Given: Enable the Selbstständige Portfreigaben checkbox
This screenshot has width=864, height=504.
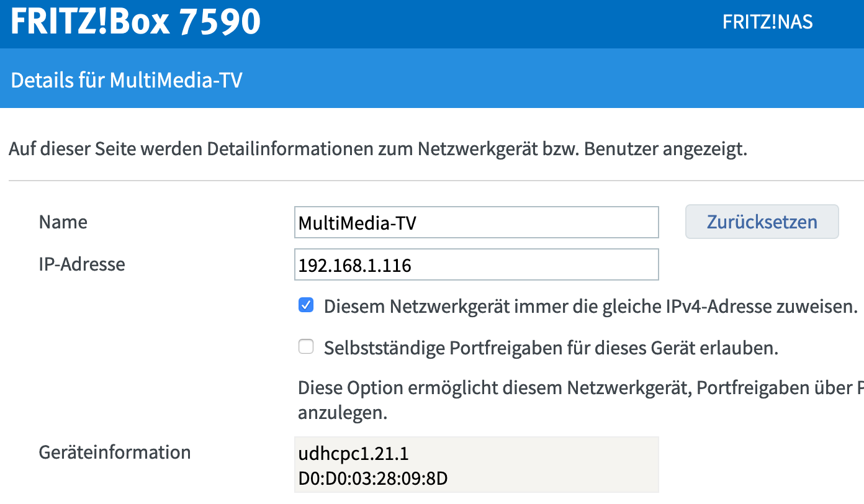Looking at the screenshot, I should tap(306, 347).
